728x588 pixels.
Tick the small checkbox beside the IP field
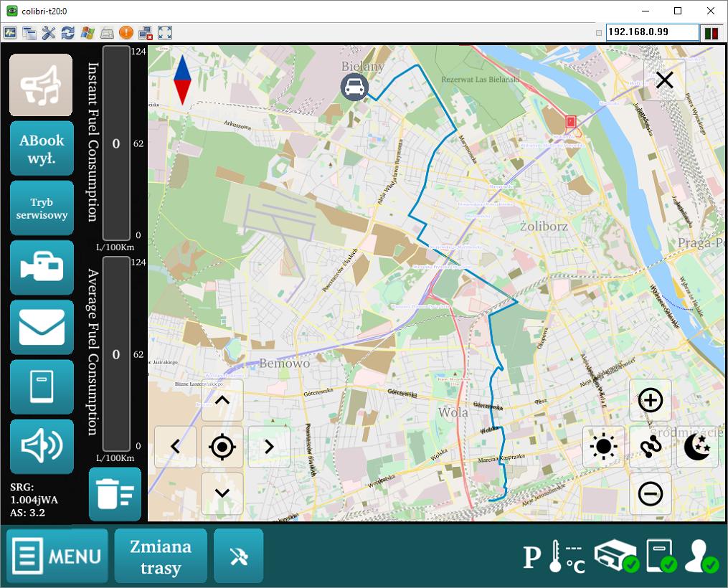click(598, 33)
